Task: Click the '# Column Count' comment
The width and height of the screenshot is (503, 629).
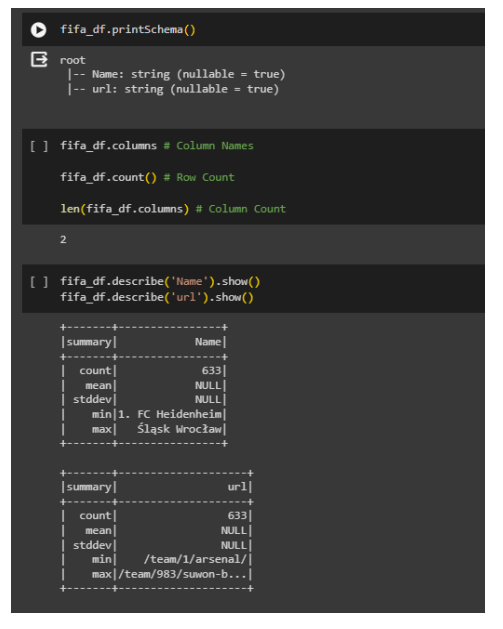Action: [x=241, y=209]
